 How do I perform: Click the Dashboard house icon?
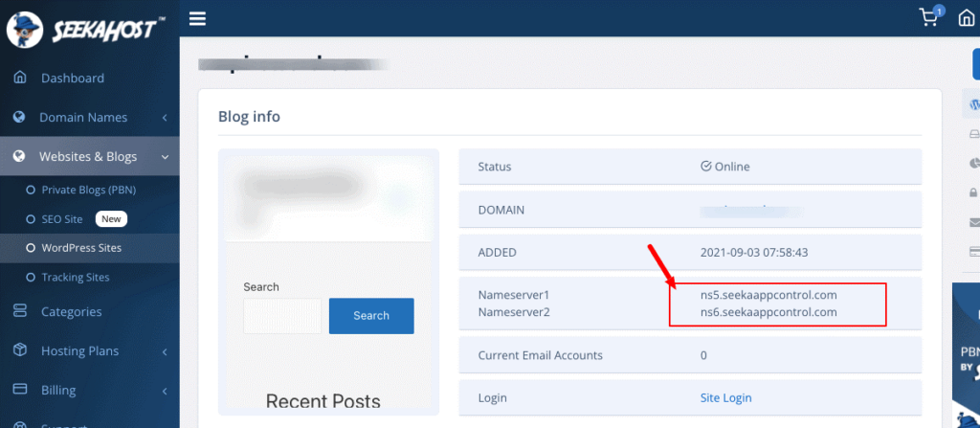[x=20, y=78]
